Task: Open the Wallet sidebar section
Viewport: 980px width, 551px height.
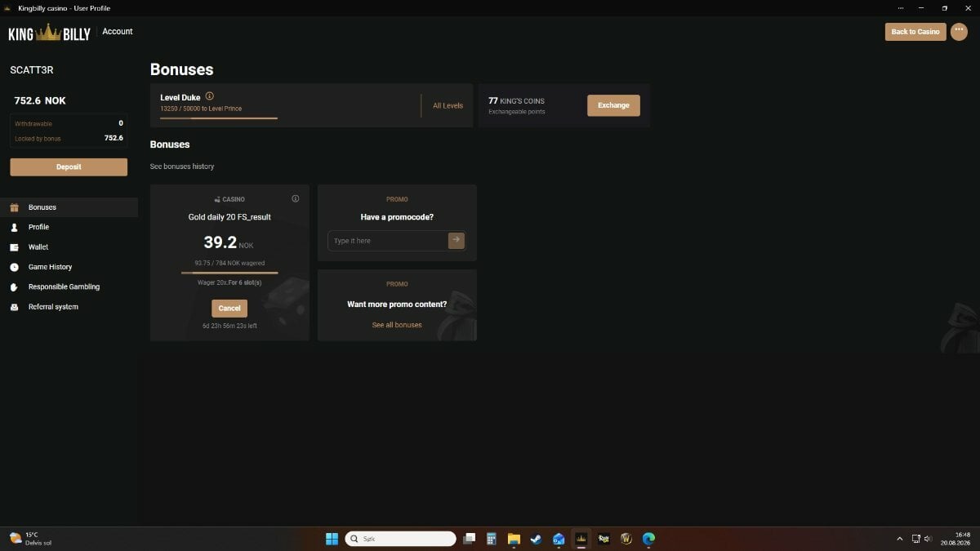Action: pyautogui.click(x=69, y=247)
